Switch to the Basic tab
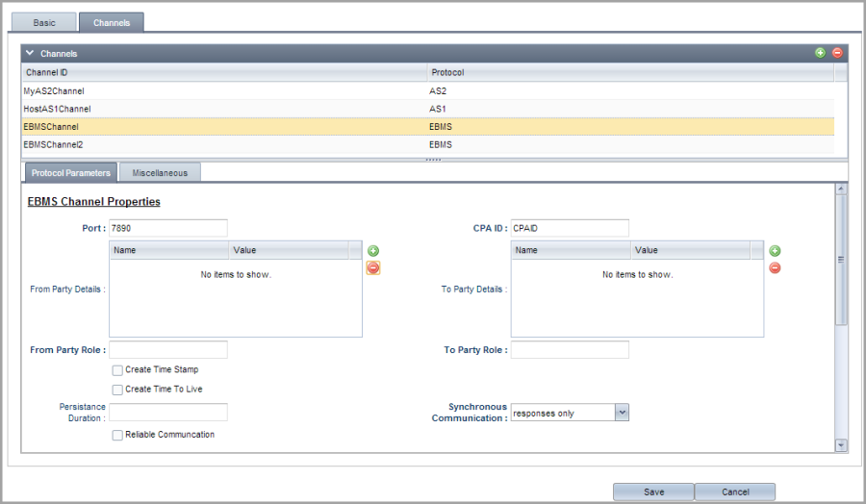 [x=44, y=22]
